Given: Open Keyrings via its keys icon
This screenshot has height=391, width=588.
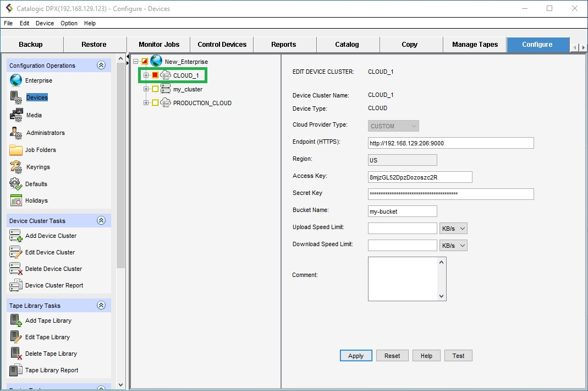Looking at the screenshot, I should coord(16,167).
